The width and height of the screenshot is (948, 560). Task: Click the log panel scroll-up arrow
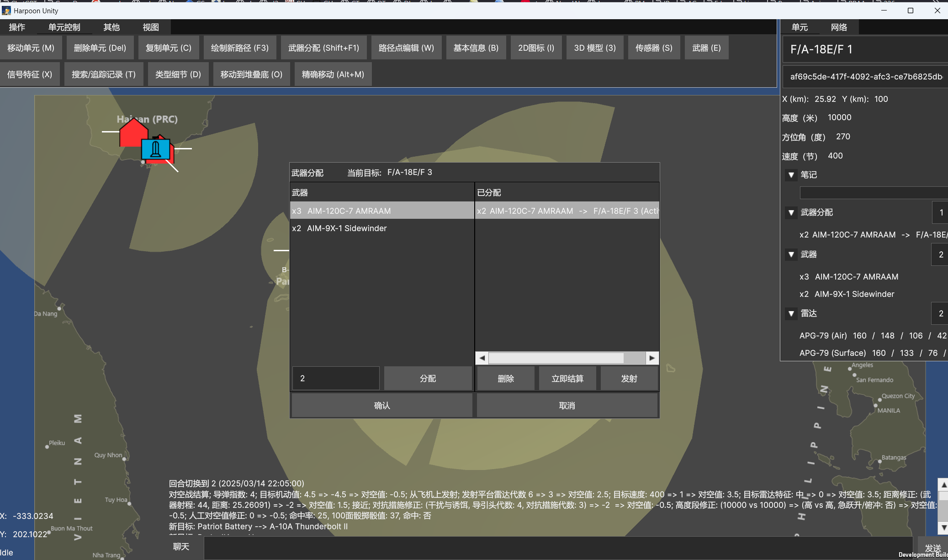(x=943, y=485)
